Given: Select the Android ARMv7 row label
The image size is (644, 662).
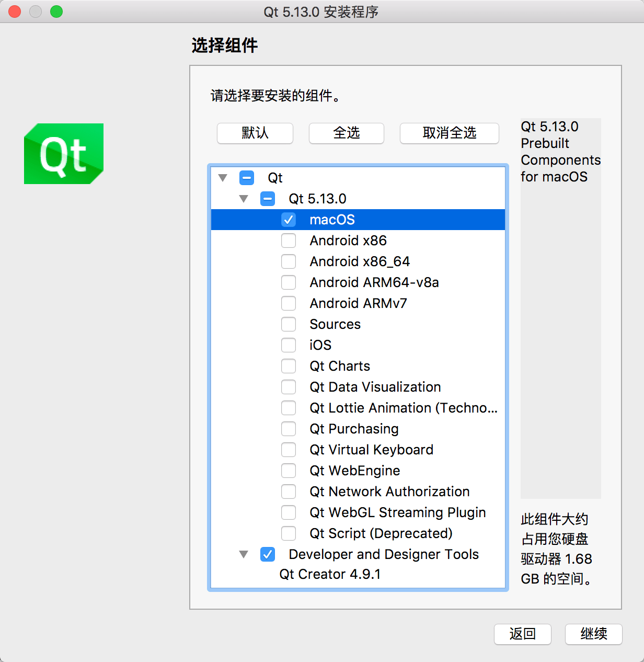Looking at the screenshot, I should pyautogui.click(x=358, y=303).
